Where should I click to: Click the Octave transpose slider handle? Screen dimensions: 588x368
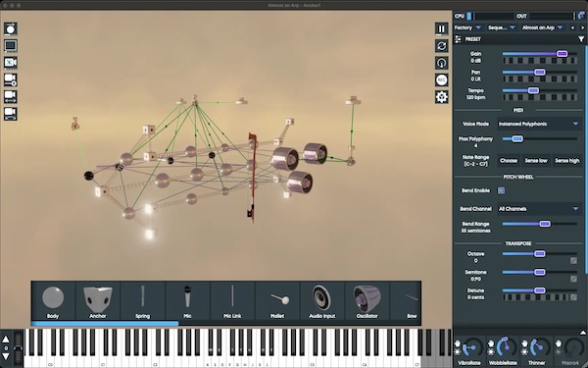pos(540,254)
